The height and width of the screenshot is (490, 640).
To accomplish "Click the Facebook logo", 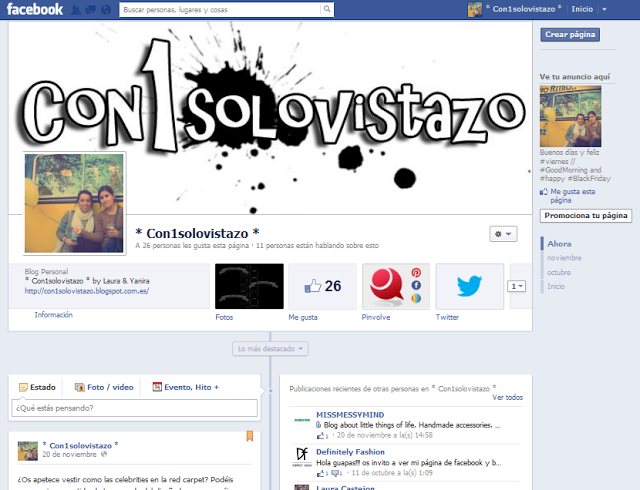I will (x=35, y=9).
